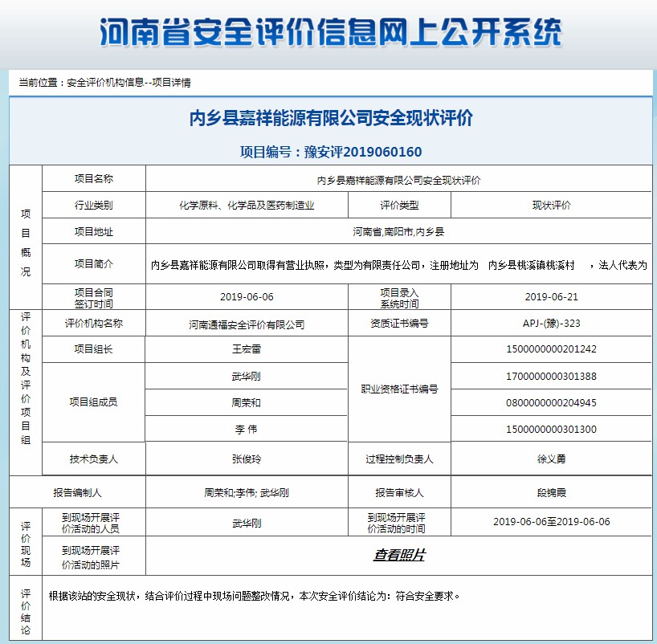Click the 到现场开展评价活动的人员 label
Image resolution: width=657 pixels, height=644 pixels.
coord(91,523)
